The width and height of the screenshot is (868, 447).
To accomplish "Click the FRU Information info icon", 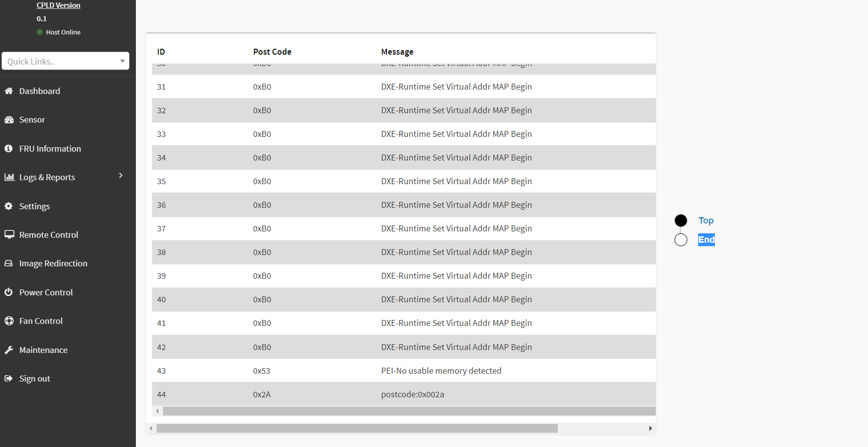I will 9,149.
